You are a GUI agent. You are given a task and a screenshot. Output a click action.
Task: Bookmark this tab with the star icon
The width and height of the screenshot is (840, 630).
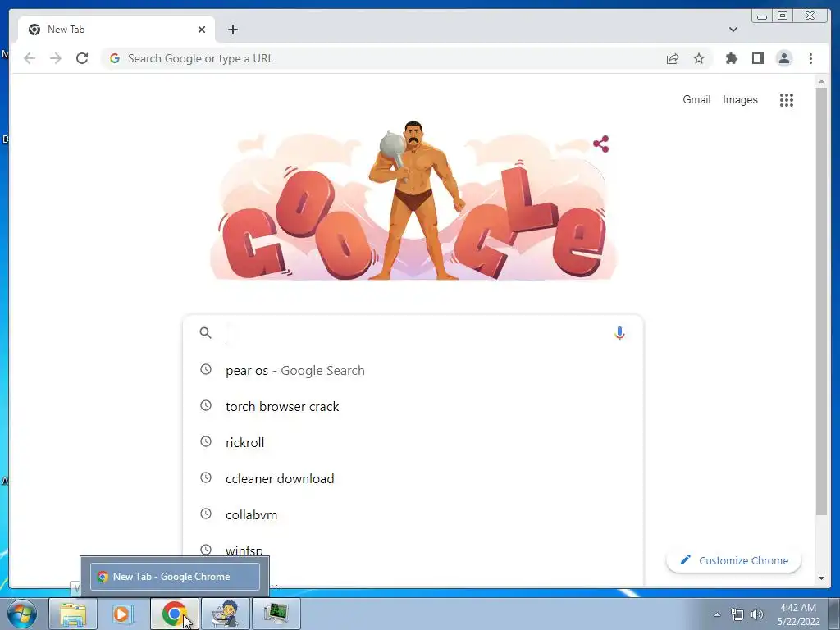click(699, 58)
